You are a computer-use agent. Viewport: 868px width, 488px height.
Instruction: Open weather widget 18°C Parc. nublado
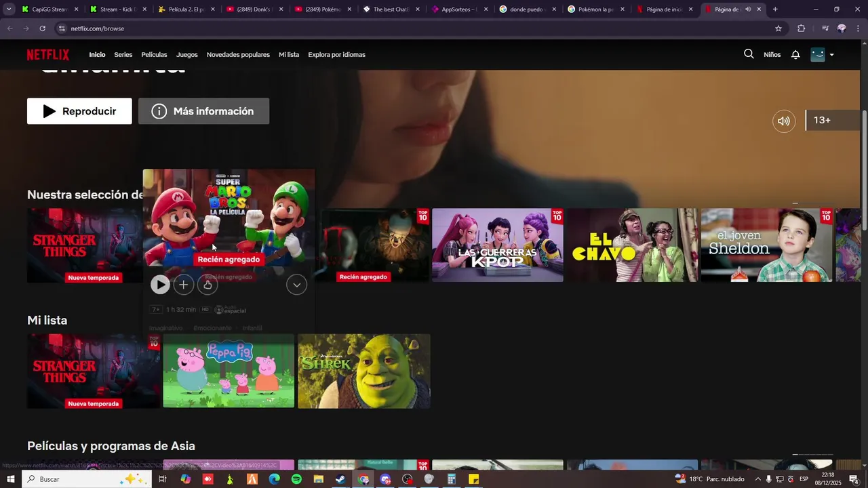[x=710, y=479]
